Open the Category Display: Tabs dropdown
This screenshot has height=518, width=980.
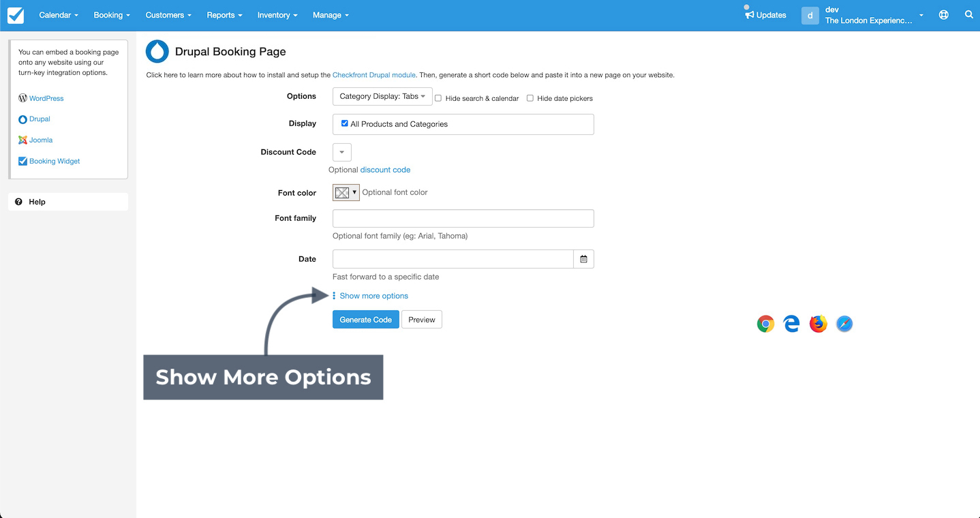382,96
